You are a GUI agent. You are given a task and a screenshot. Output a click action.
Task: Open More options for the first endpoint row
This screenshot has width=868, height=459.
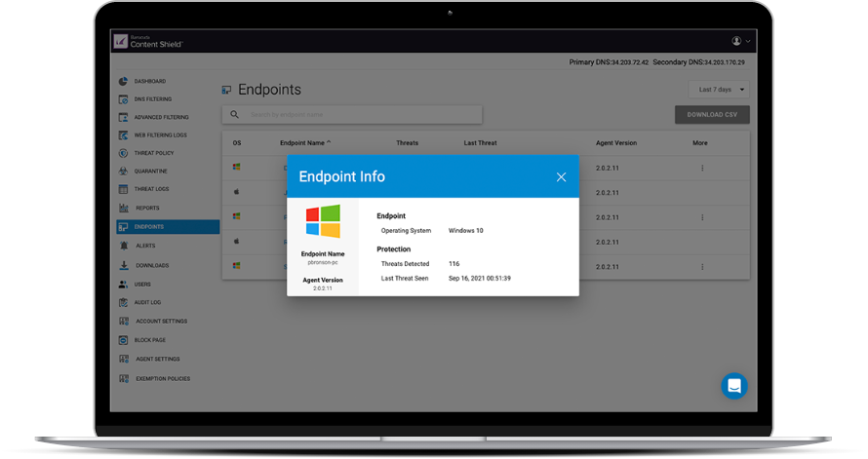pos(702,169)
